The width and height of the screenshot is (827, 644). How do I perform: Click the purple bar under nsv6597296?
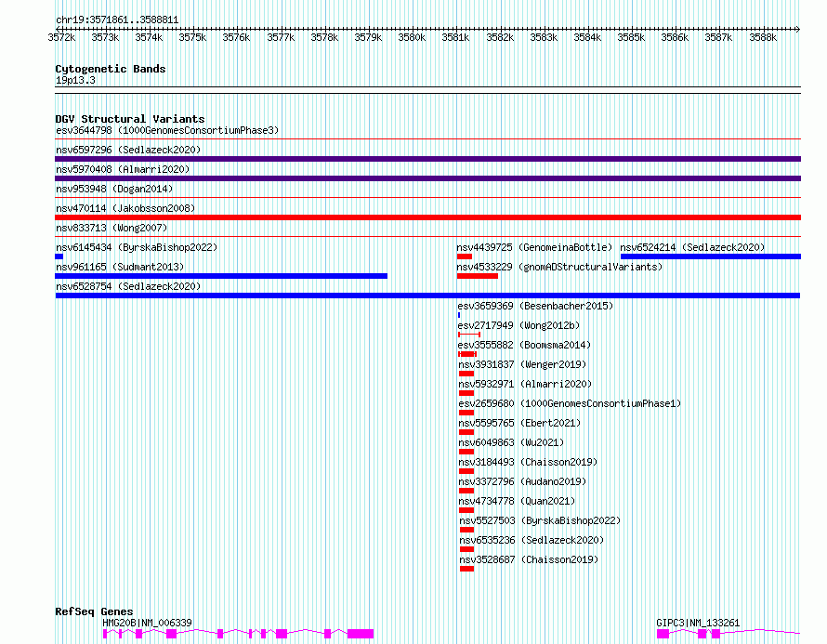tap(427, 159)
